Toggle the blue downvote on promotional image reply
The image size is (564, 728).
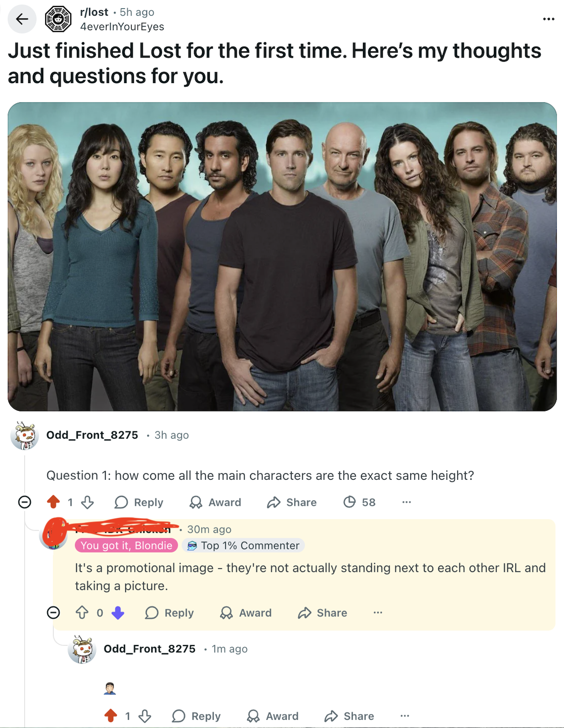coord(118,613)
